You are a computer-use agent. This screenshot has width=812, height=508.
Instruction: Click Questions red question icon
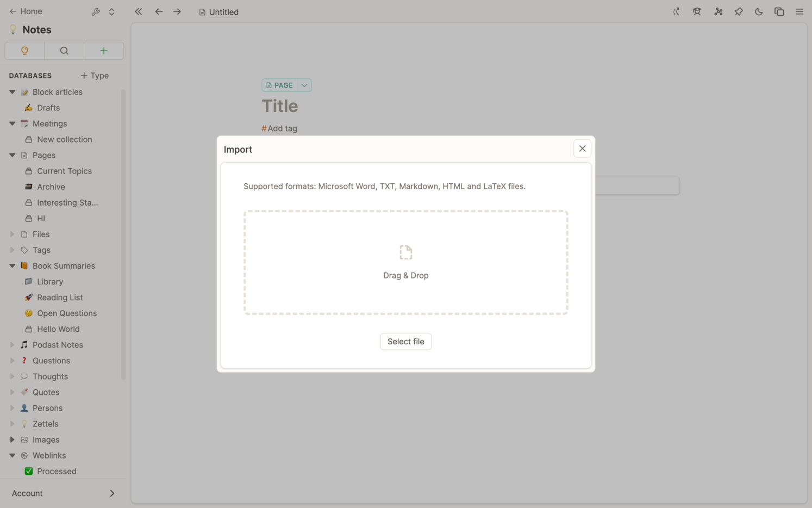tap(24, 360)
